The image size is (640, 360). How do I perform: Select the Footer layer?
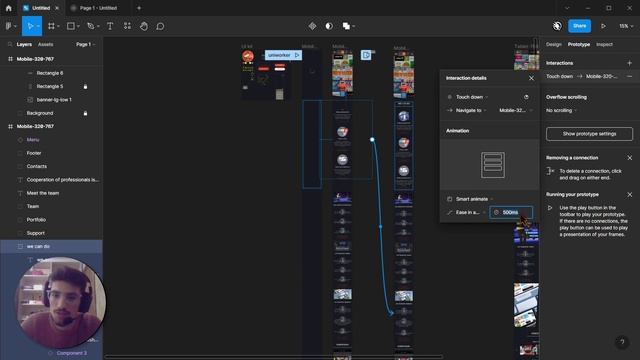click(34, 153)
